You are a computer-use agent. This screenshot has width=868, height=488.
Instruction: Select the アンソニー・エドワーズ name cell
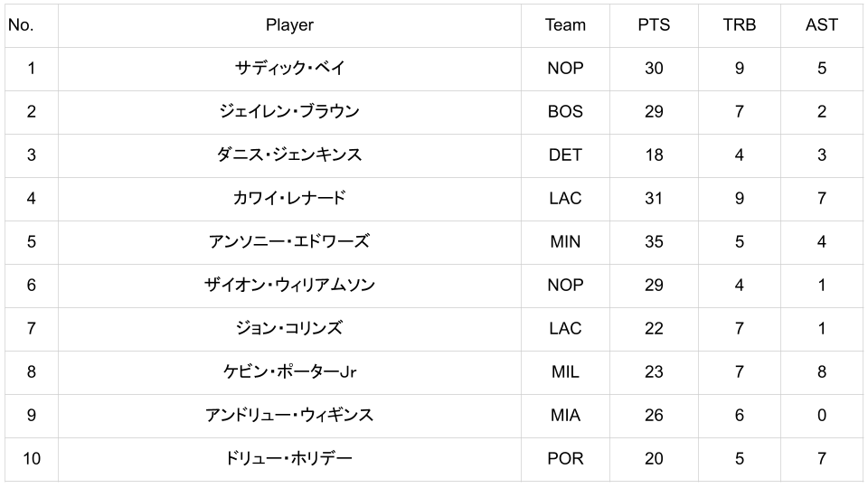point(289,242)
